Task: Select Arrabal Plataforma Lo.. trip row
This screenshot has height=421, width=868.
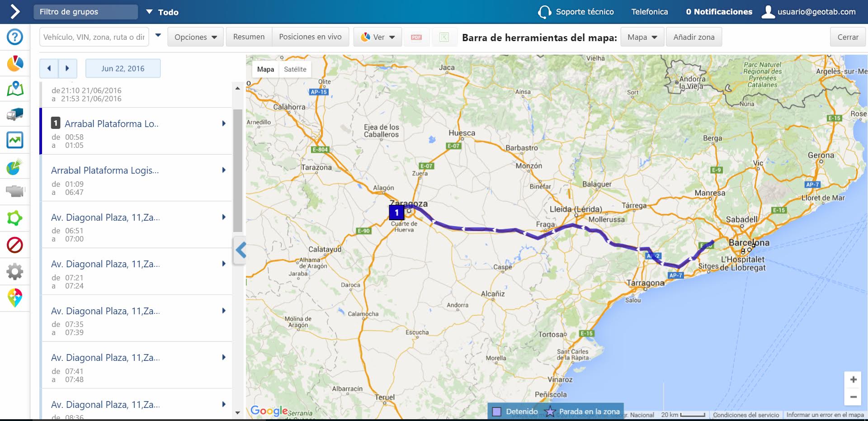Action: point(136,131)
